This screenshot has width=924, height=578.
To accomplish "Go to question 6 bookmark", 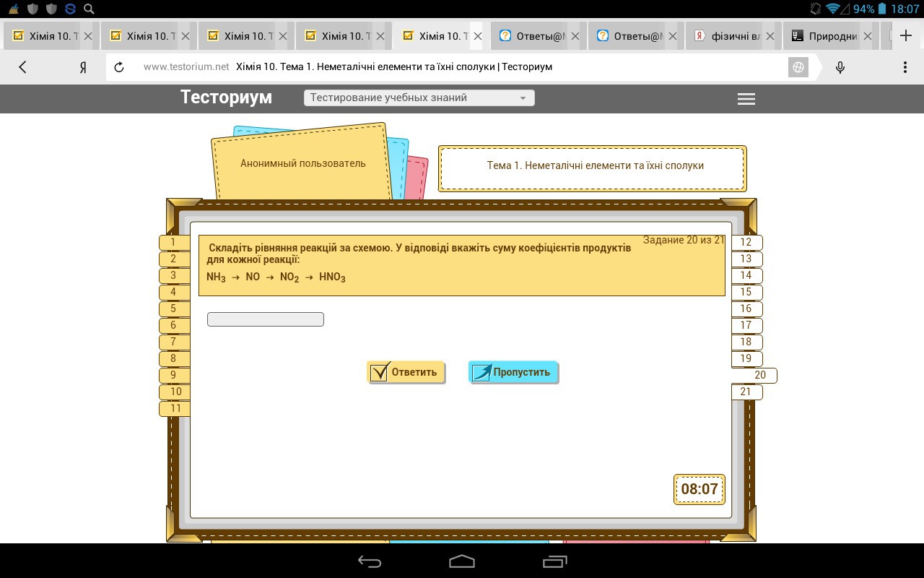I will click(173, 325).
